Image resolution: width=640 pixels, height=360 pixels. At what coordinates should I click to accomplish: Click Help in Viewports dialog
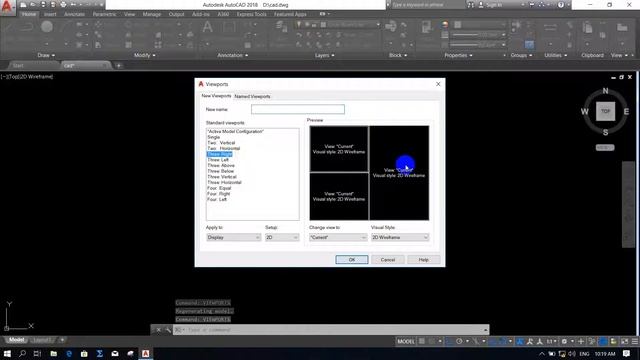pos(423,260)
